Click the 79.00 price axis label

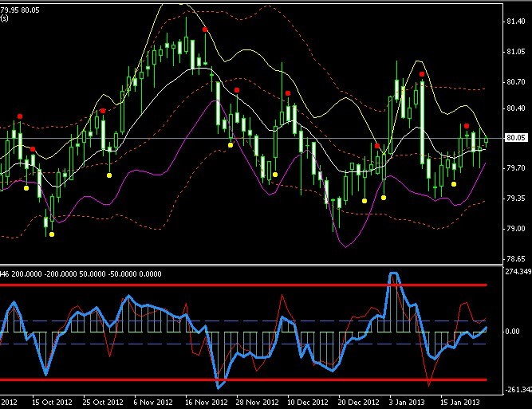516,229
